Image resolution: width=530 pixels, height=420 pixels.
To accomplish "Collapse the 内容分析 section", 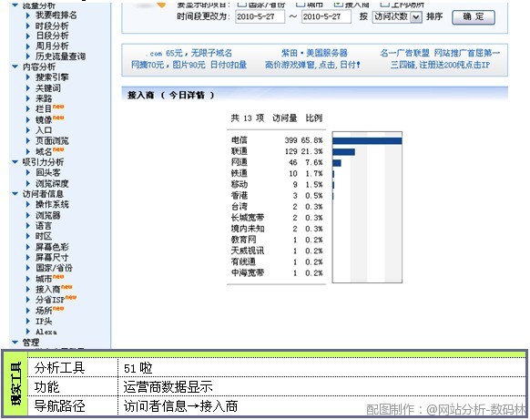I will [x=15, y=67].
